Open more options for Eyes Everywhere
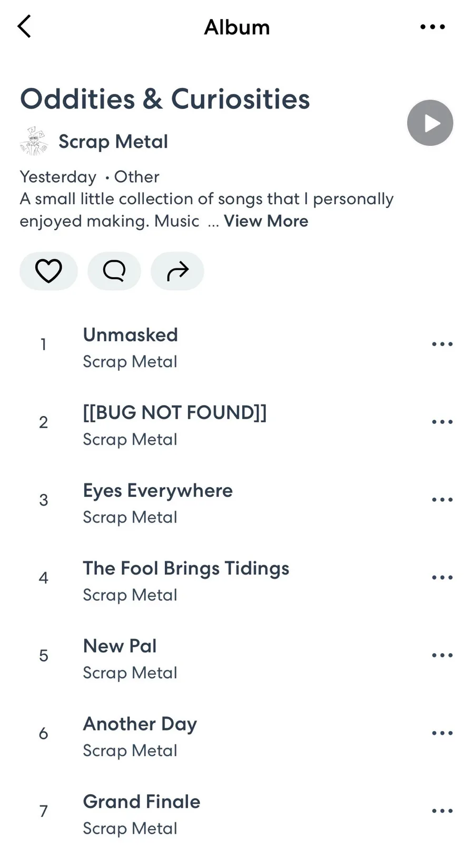 (442, 500)
